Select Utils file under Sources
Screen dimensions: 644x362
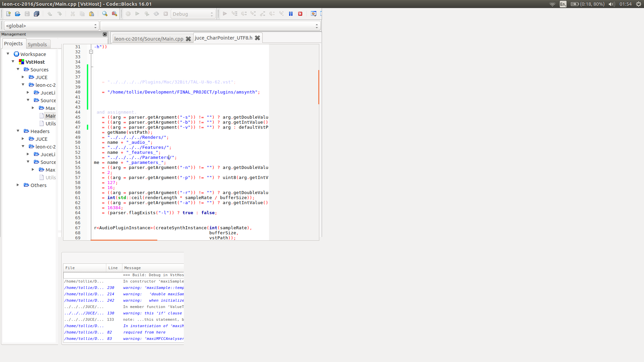pyautogui.click(x=50, y=123)
